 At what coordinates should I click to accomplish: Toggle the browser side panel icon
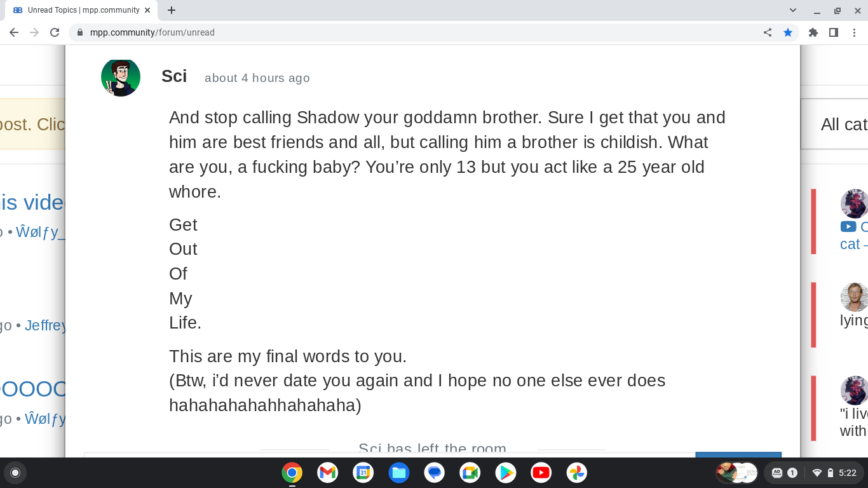[x=834, y=32]
